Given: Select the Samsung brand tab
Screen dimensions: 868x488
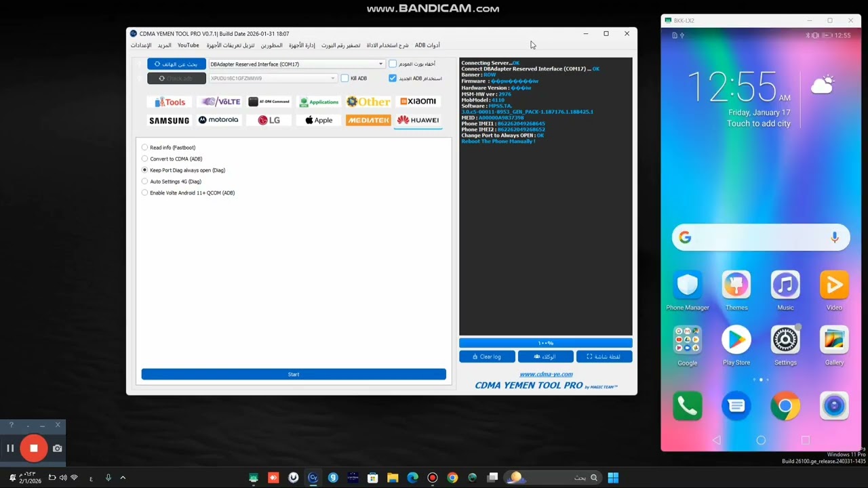Looking at the screenshot, I should (x=170, y=120).
